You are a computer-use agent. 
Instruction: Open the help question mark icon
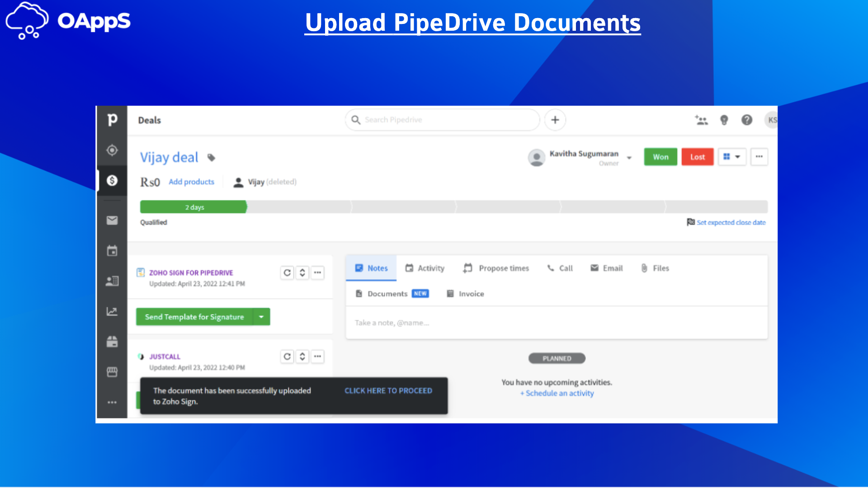pos(747,120)
